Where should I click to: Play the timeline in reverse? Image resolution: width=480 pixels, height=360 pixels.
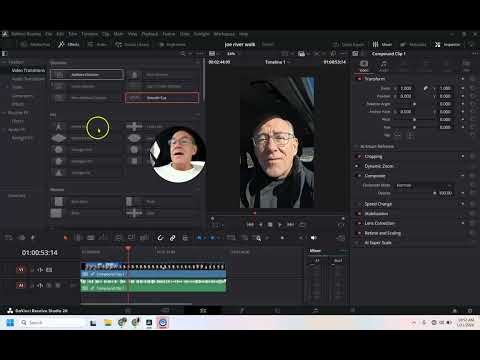[x=261, y=225]
